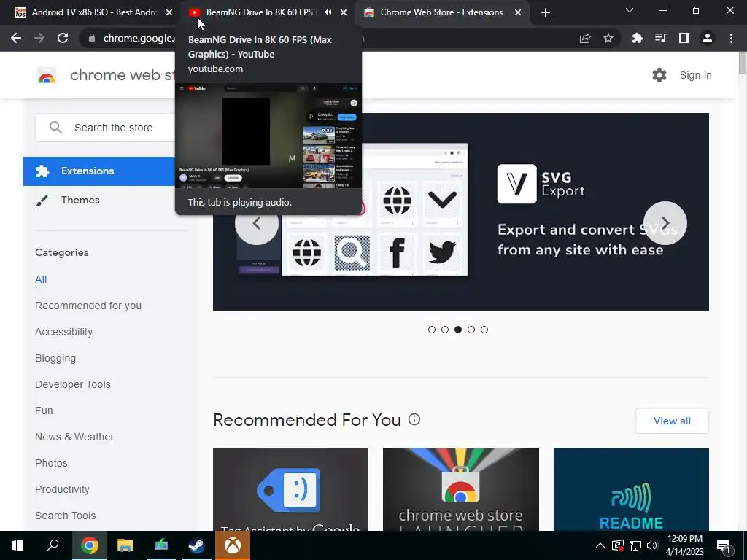Open the Developer Tools category

73,384
